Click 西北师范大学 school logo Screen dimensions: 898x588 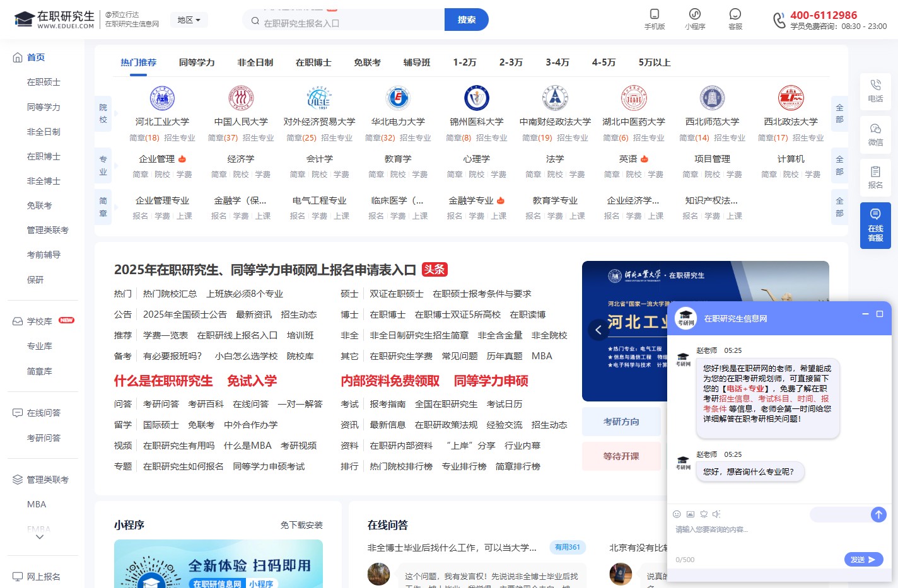713,98
